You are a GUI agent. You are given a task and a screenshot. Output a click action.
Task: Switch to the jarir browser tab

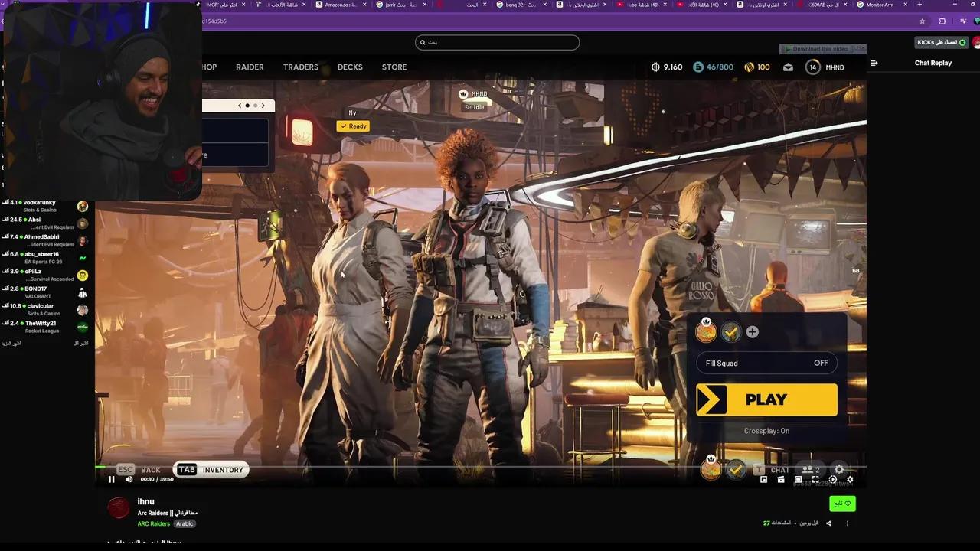coord(401,5)
